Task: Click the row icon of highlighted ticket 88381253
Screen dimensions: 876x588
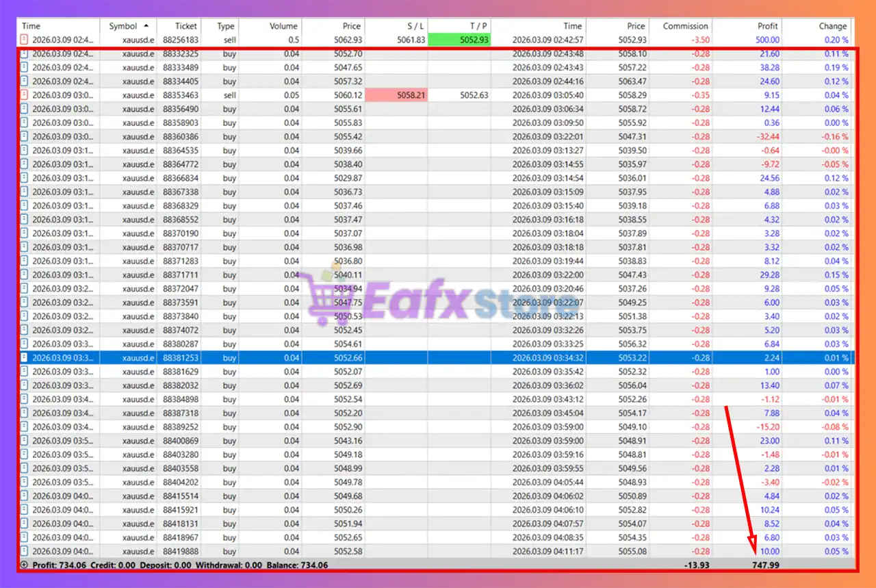Action: [x=25, y=358]
